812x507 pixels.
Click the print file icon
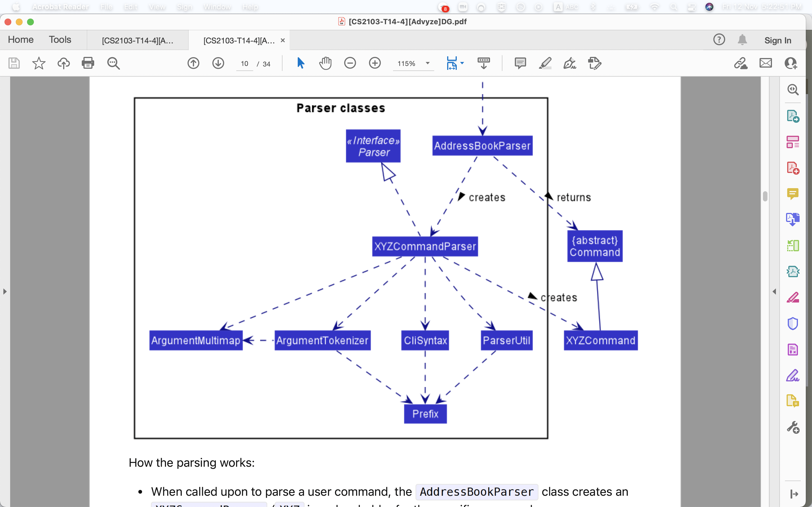pyautogui.click(x=88, y=63)
